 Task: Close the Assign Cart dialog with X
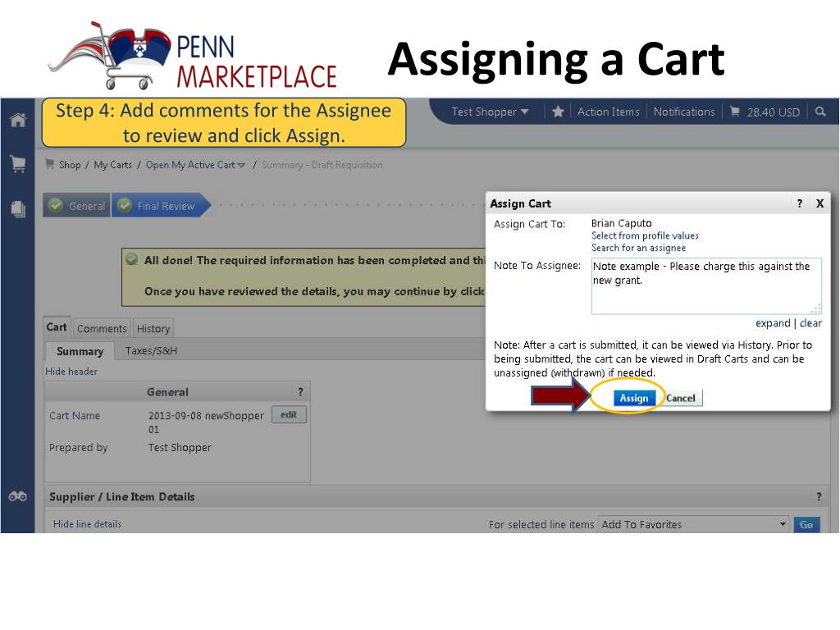coord(819,203)
